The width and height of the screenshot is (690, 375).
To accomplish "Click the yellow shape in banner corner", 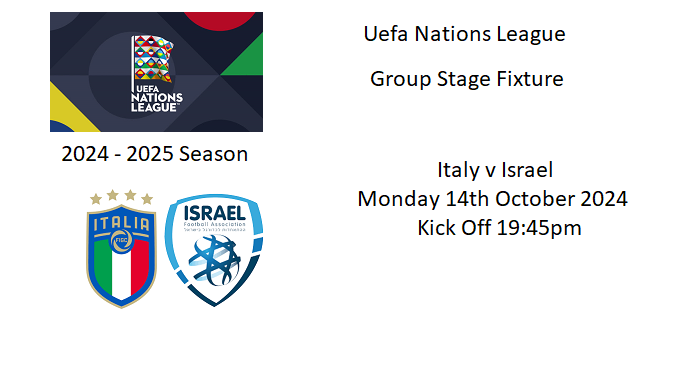I will (70, 109).
